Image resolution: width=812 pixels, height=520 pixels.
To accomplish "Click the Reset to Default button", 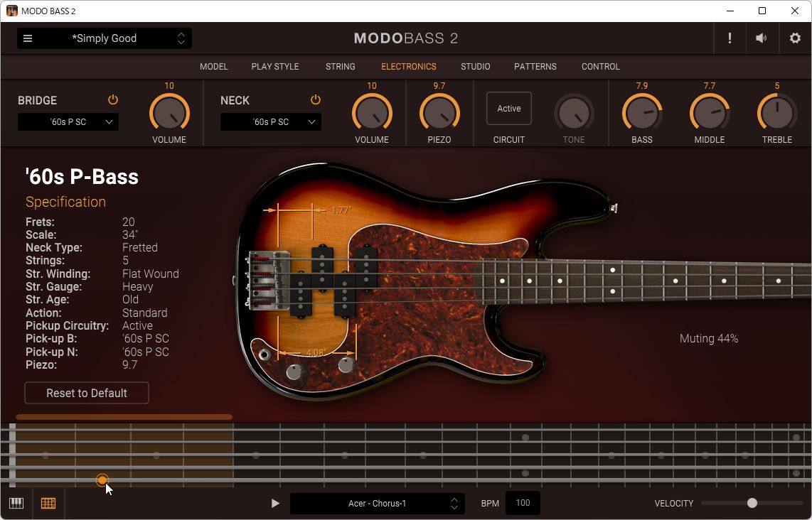I will (x=87, y=394).
